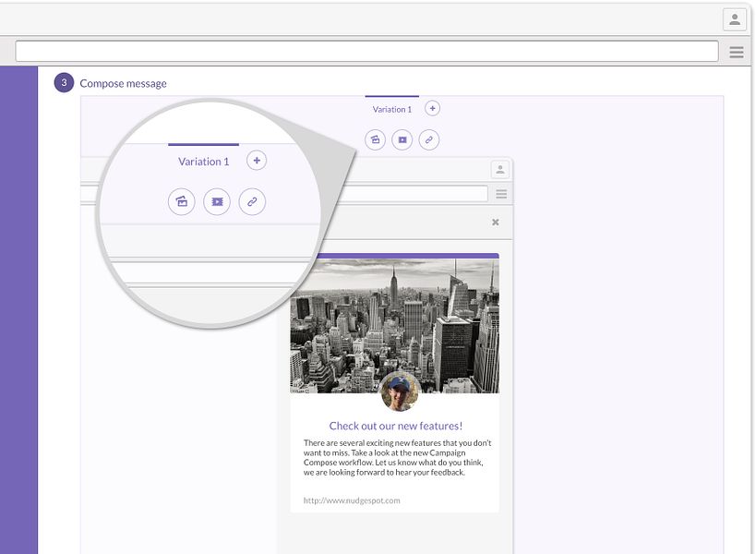This screenshot has width=756, height=554.
Task: Open the preview browser's hamburger menu
Action: coord(501,194)
